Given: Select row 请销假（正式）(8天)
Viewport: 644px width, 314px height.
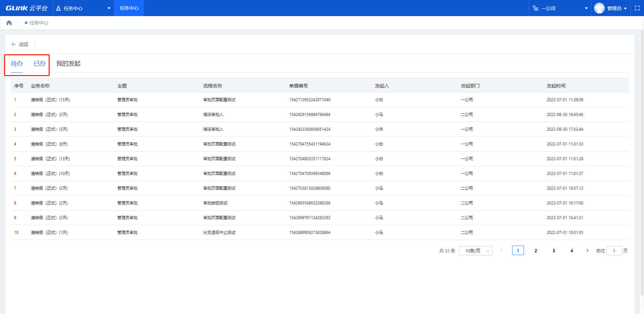Looking at the screenshot, I should pos(320,144).
